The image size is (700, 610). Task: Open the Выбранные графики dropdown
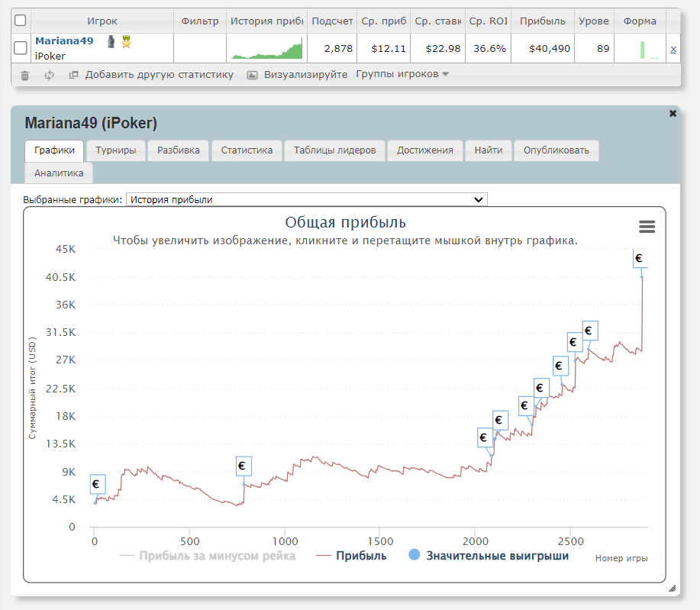click(x=306, y=199)
